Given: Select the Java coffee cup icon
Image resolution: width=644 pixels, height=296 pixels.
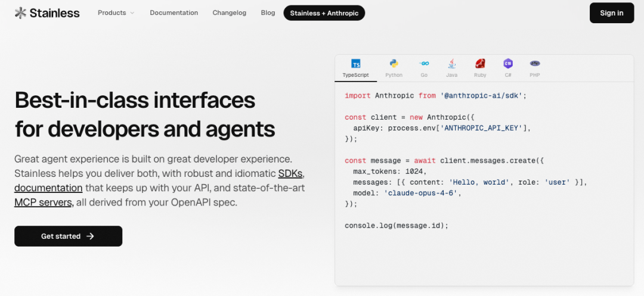Looking at the screenshot, I should (452, 64).
